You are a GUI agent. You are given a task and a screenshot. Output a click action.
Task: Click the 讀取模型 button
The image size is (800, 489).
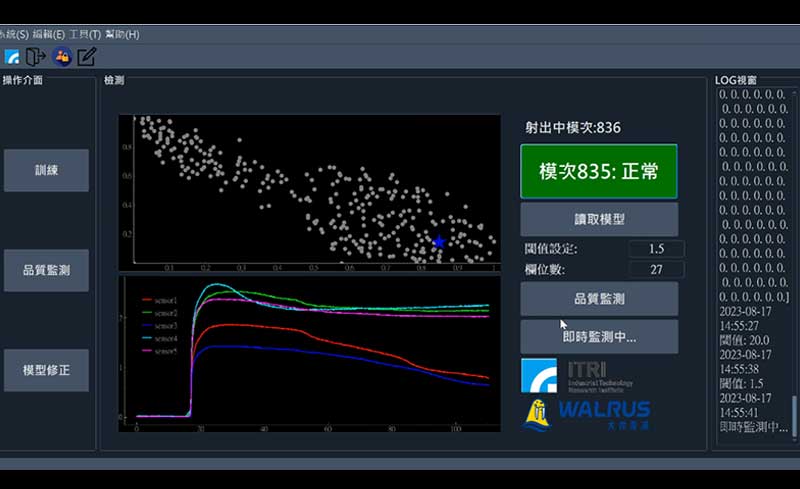pos(599,219)
